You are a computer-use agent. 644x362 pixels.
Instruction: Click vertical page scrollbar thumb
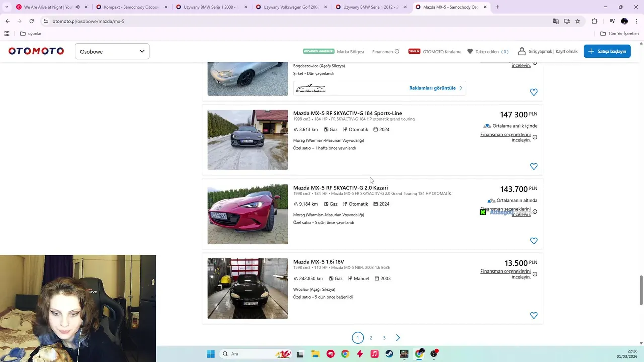pos(641,290)
